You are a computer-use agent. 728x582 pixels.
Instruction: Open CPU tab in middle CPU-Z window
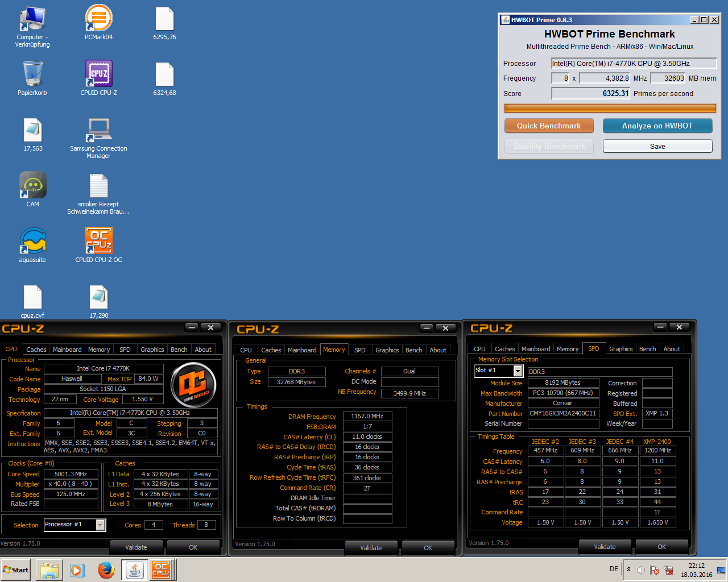(x=246, y=350)
